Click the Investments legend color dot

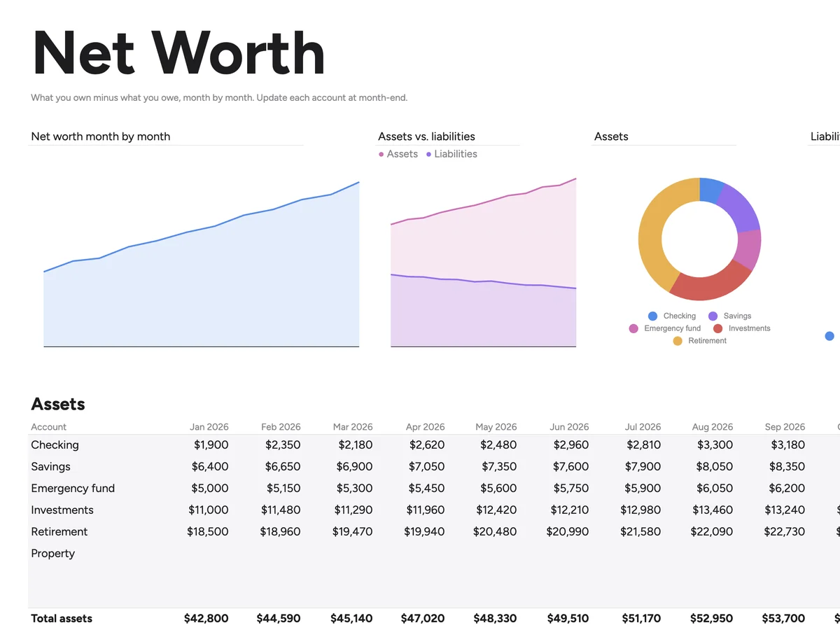pos(717,328)
